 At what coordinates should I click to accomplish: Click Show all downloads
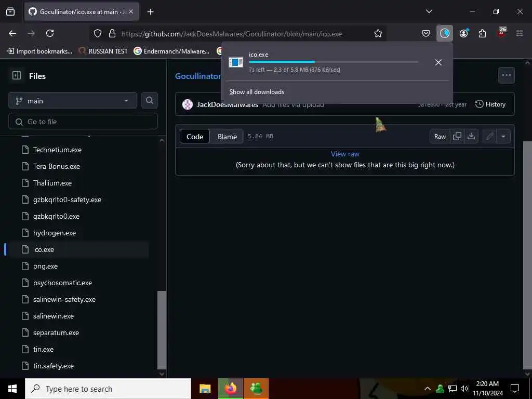coord(257,92)
